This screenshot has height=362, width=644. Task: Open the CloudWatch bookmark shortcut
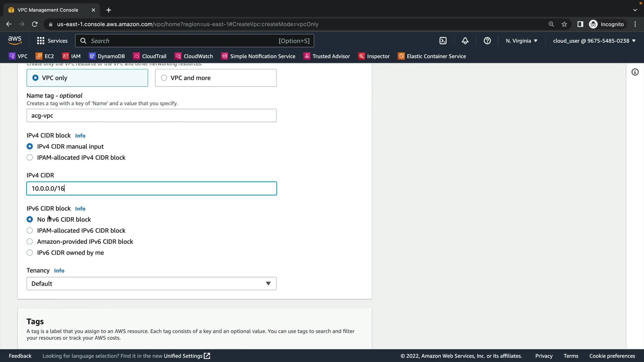[x=194, y=56]
